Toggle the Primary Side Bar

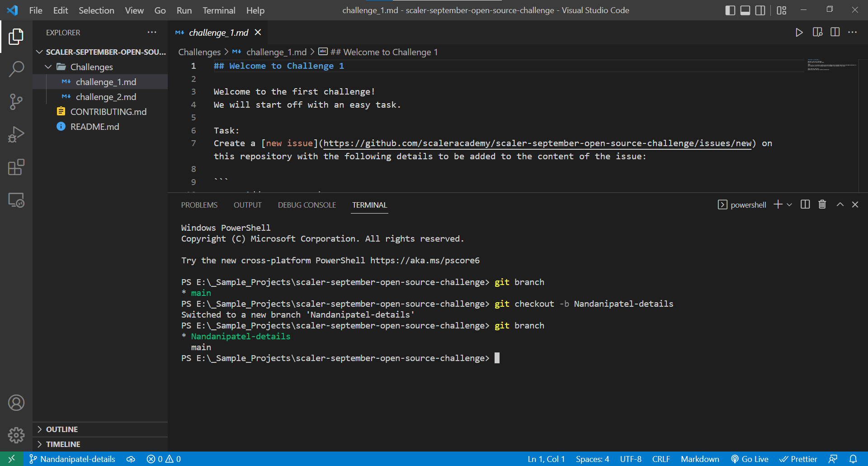click(730, 10)
